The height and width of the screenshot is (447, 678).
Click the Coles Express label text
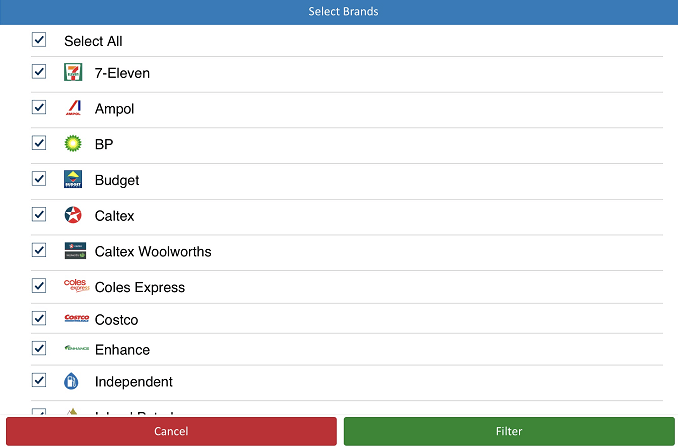click(140, 287)
